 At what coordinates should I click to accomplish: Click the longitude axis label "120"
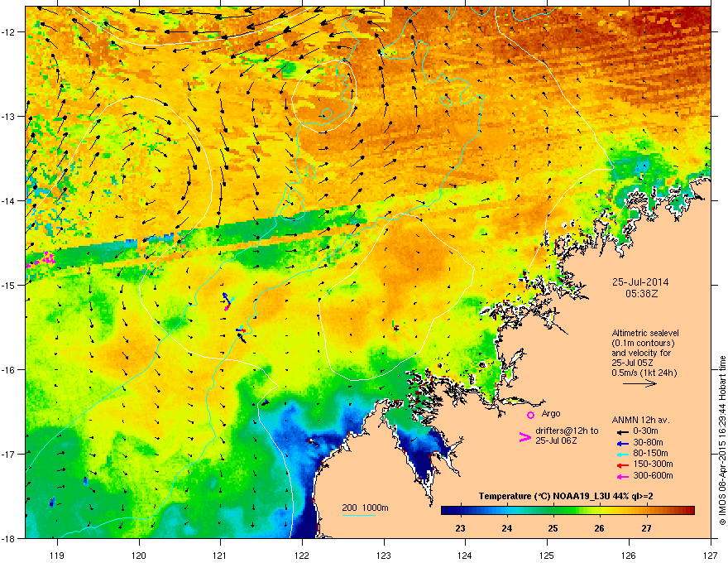(x=139, y=556)
